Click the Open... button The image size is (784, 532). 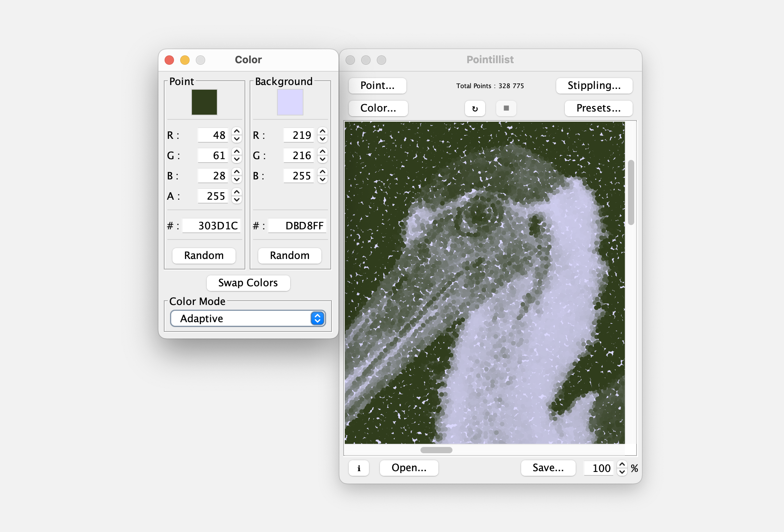point(409,468)
